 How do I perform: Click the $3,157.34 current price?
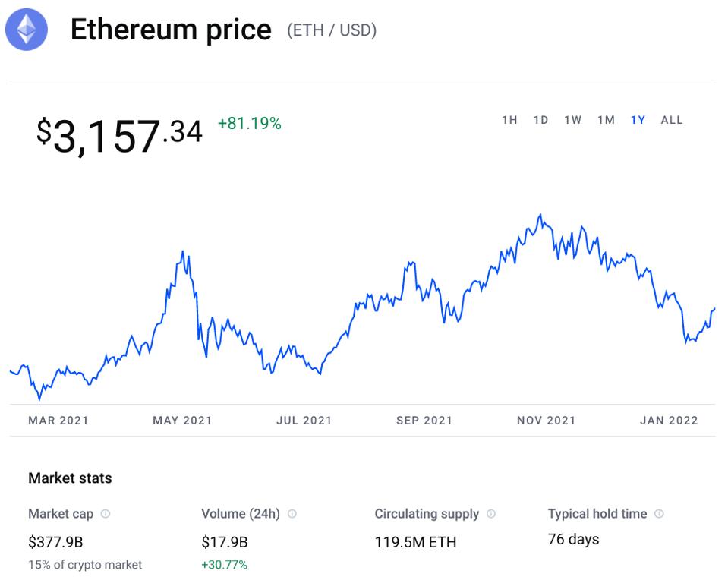119,134
